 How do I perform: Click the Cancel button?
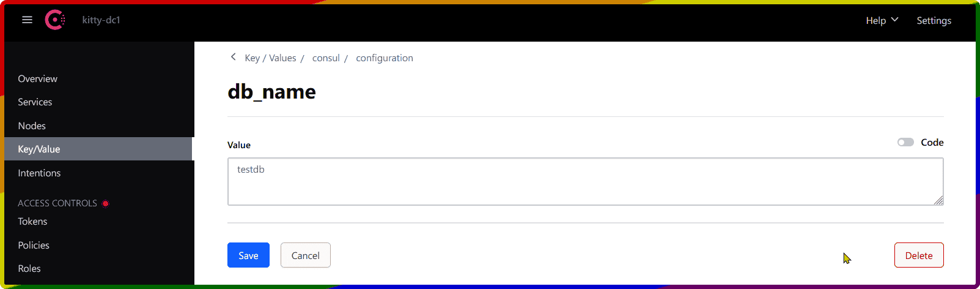coord(306,255)
